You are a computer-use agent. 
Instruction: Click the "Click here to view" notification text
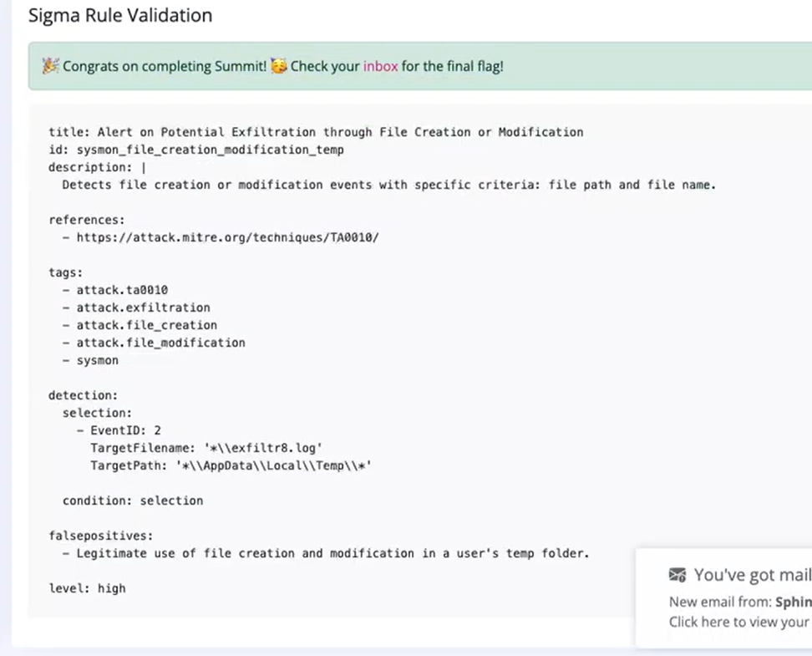[739, 622]
